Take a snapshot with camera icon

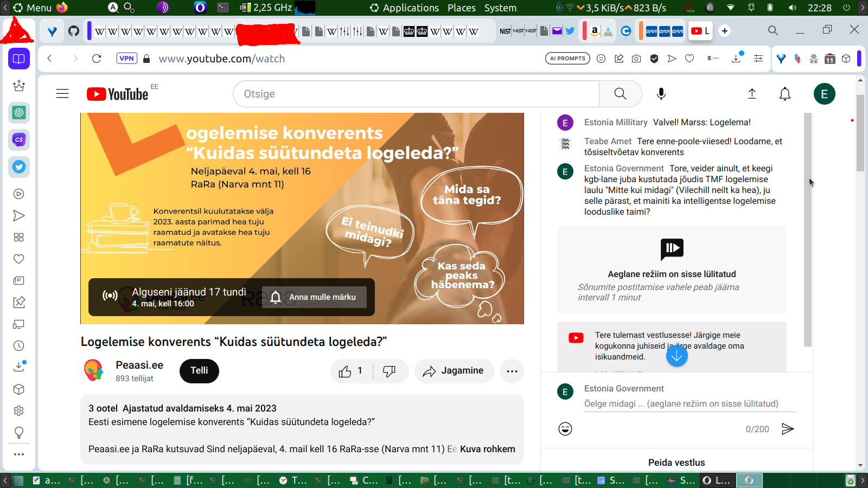pos(636,59)
